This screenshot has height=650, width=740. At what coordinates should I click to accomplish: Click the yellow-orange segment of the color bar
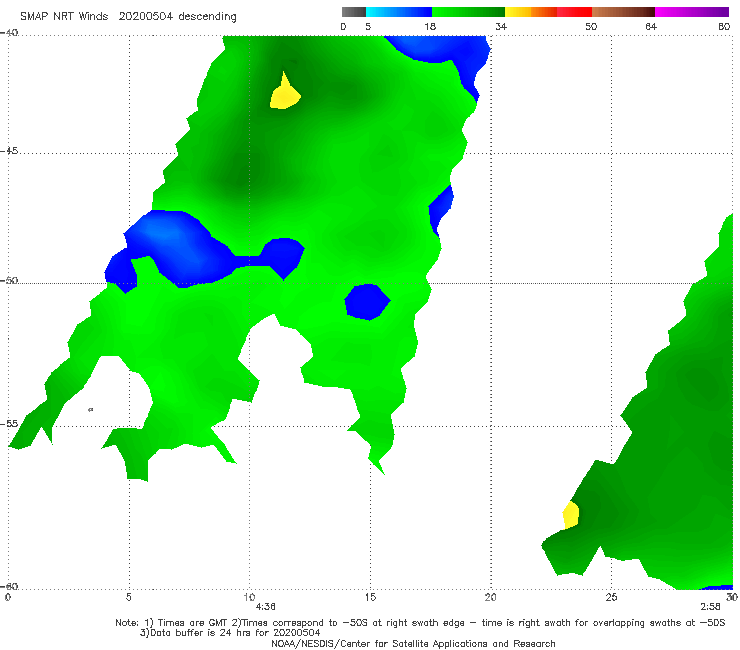531,12
